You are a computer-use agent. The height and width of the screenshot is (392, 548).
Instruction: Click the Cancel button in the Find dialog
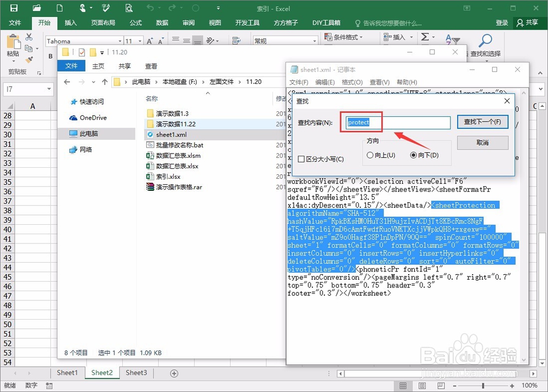482,143
